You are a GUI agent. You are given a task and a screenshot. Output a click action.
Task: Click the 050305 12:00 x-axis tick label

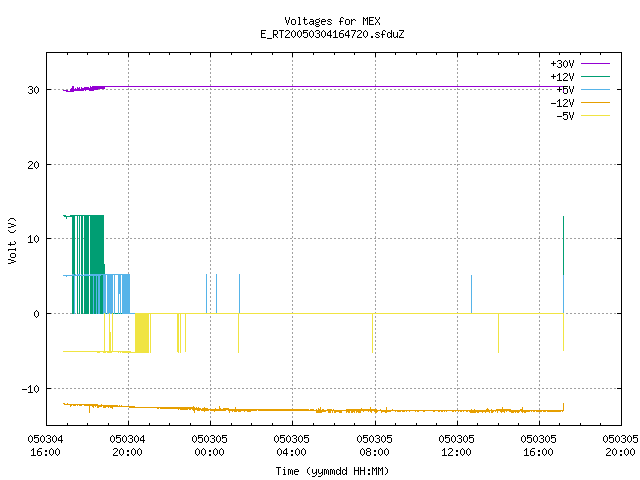point(456,445)
